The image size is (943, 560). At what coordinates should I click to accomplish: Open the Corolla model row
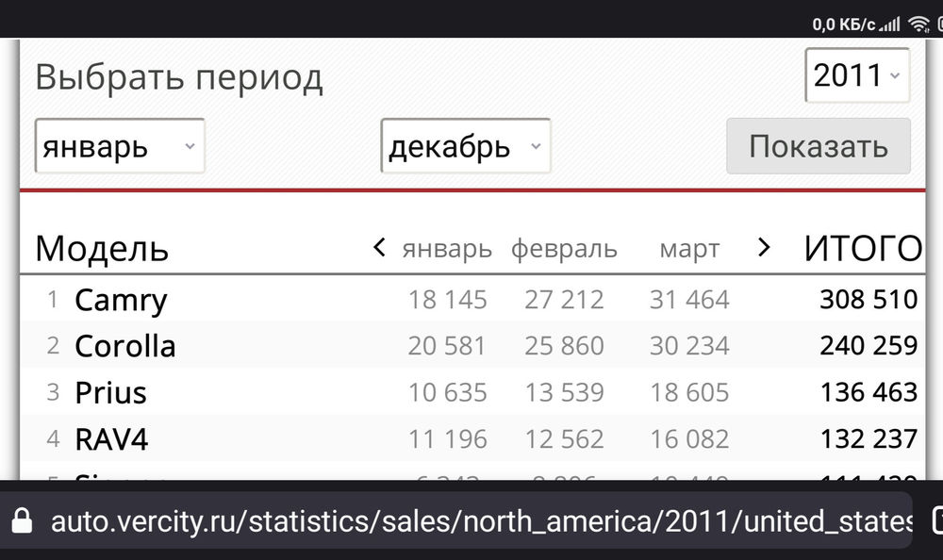coord(125,346)
